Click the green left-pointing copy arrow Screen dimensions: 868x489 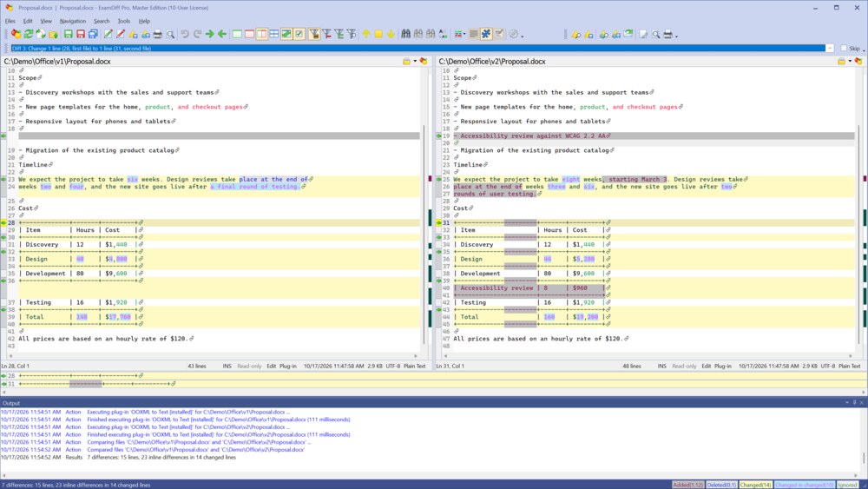[222, 35]
